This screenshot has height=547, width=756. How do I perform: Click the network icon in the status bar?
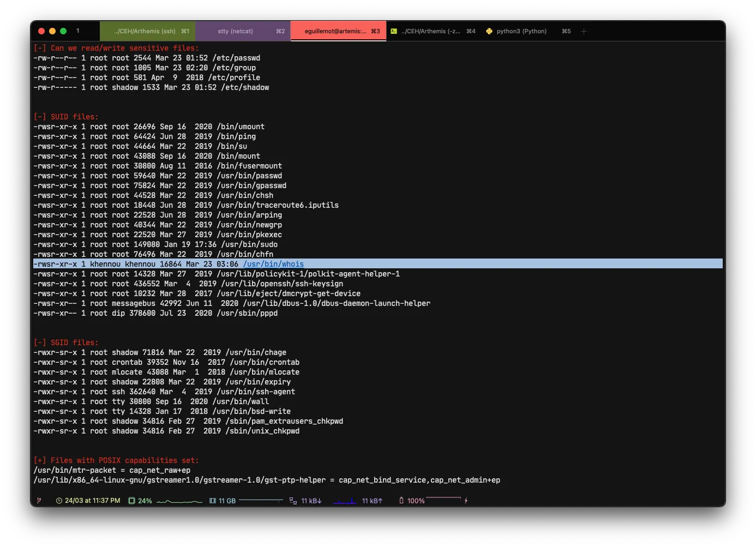tap(293, 501)
